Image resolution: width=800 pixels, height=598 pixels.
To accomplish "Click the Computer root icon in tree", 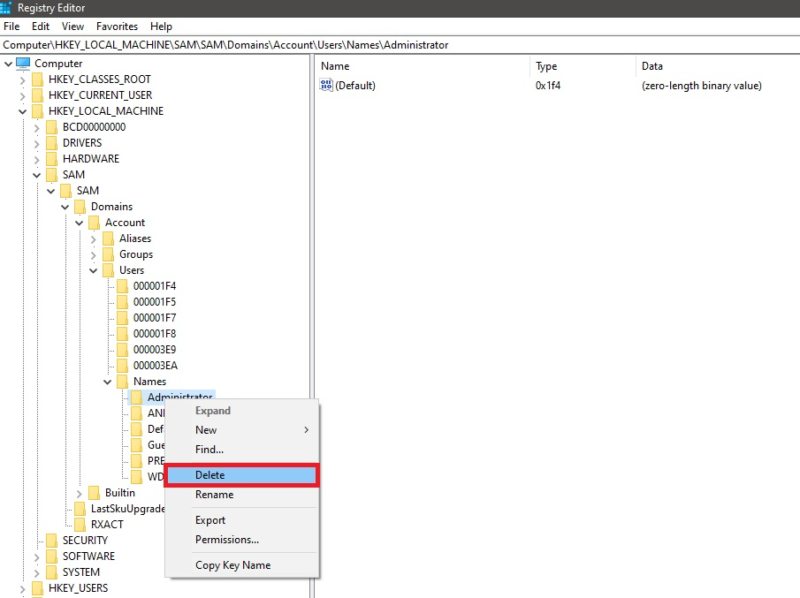I will pos(23,63).
